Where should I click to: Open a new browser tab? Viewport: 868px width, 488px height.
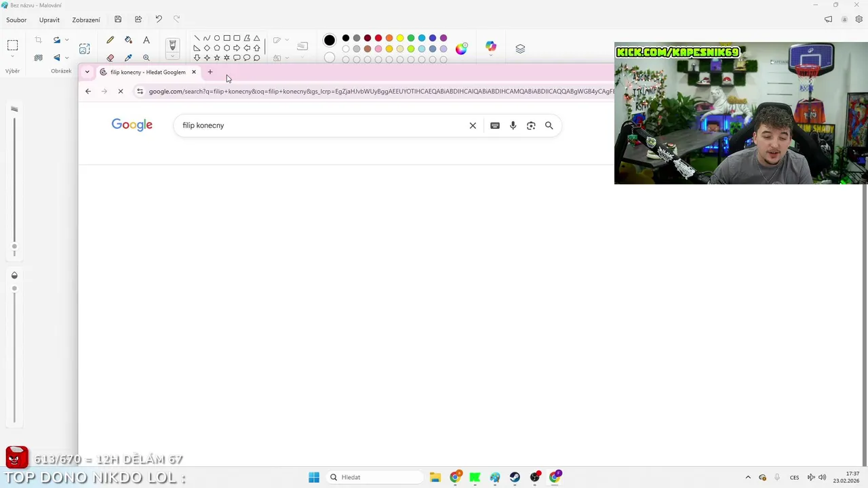click(x=210, y=72)
